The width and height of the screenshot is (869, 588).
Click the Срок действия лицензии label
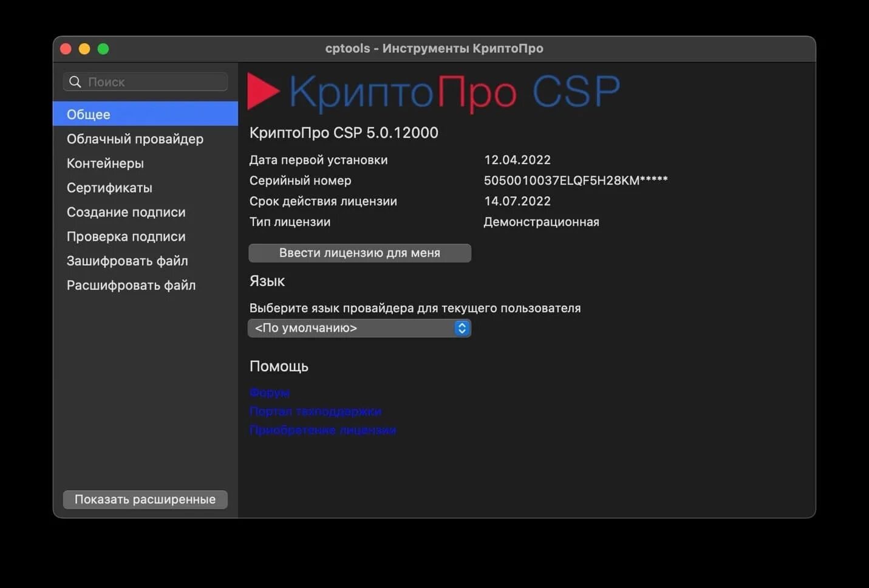pyautogui.click(x=323, y=201)
